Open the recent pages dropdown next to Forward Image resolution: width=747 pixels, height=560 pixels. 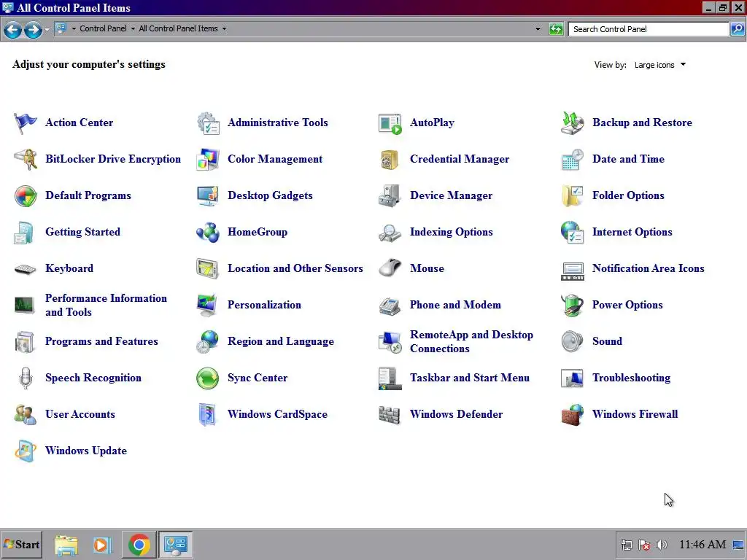(47, 29)
